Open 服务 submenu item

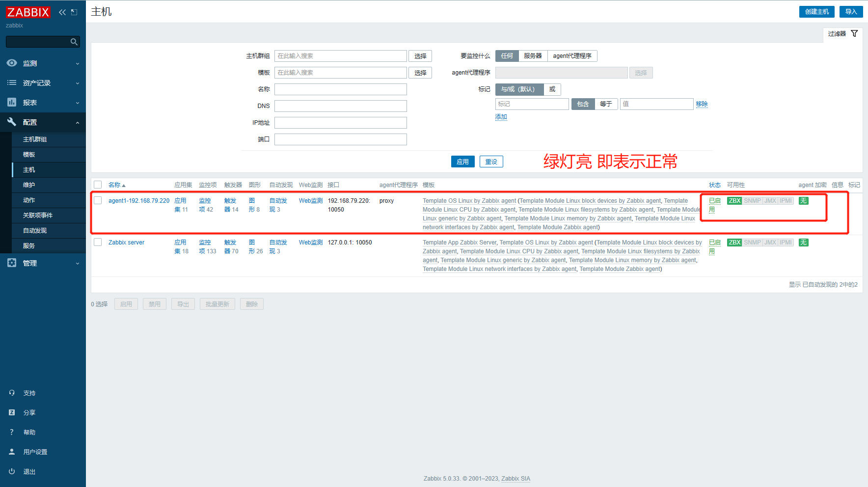point(49,246)
